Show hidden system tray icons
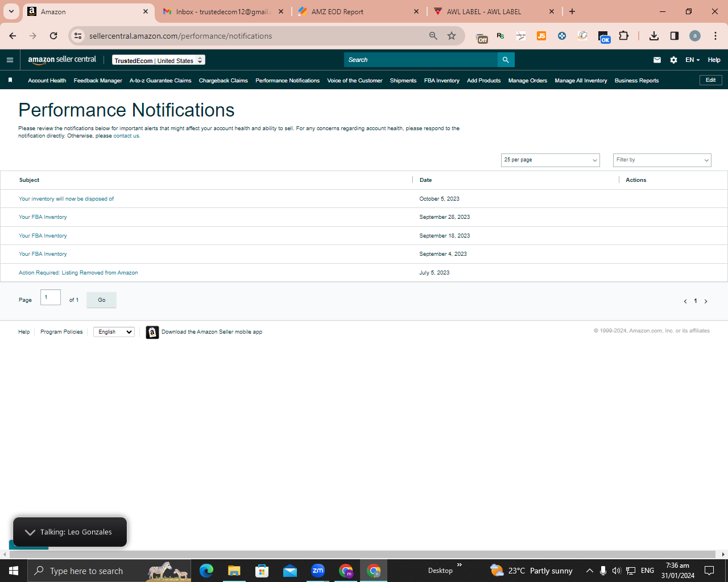The width and height of the screenshot is (728, 582). coord(590,571)
